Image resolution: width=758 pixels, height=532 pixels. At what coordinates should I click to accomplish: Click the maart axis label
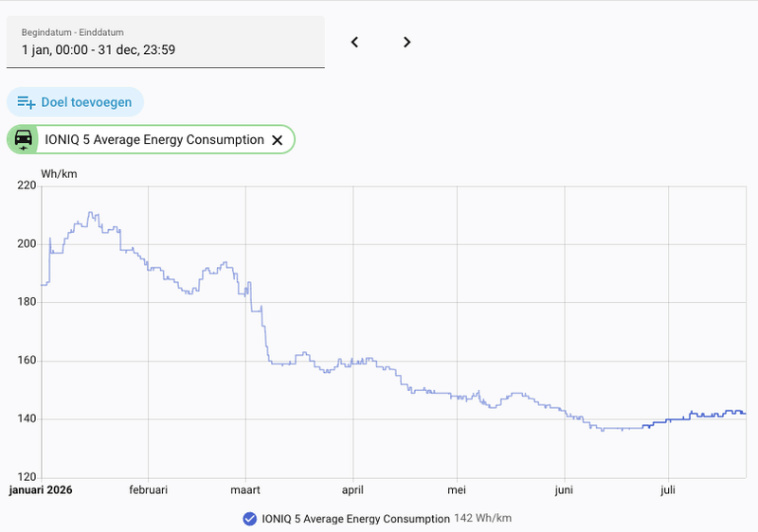245,490
